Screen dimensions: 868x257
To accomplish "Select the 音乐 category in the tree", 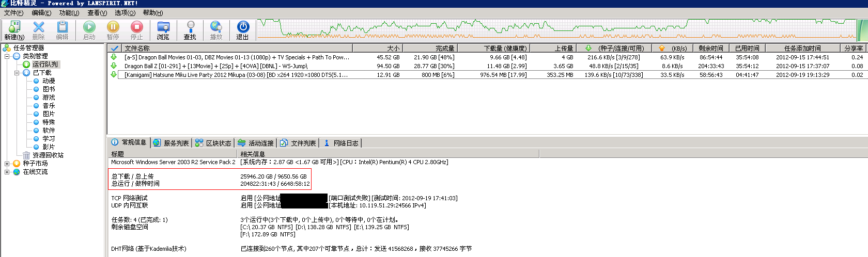I will coord(49,106).
